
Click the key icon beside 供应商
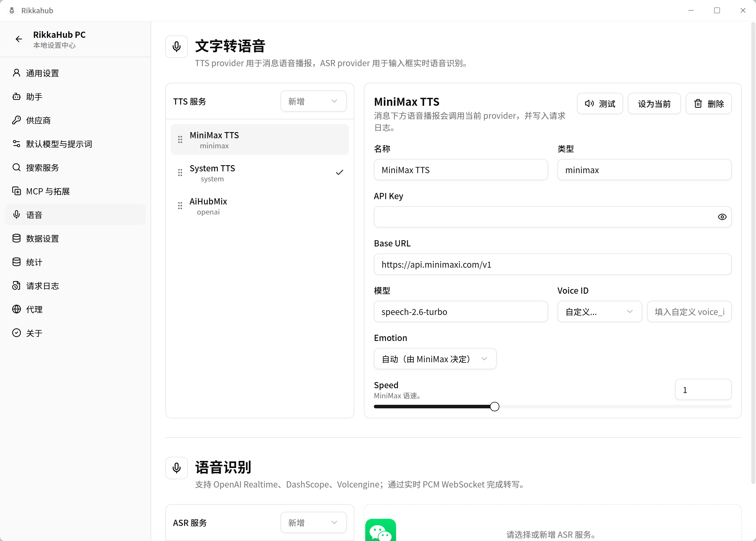point(16,120)
